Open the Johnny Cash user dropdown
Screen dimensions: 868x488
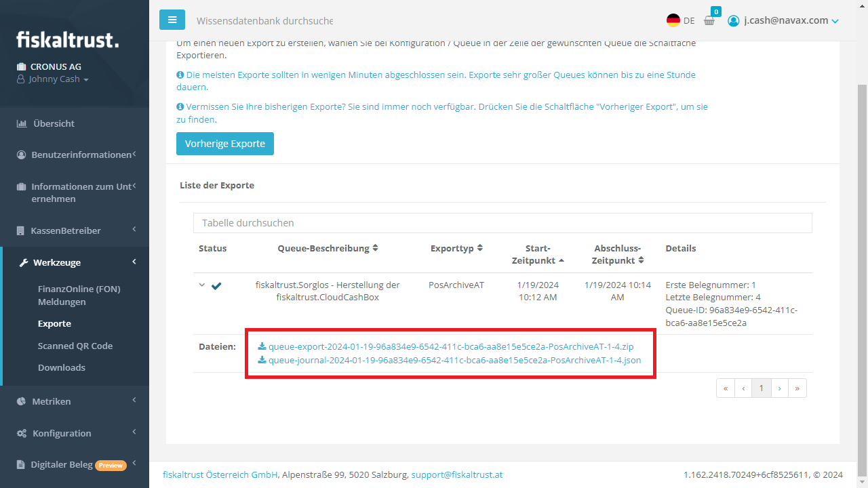[x=53, y=79]
